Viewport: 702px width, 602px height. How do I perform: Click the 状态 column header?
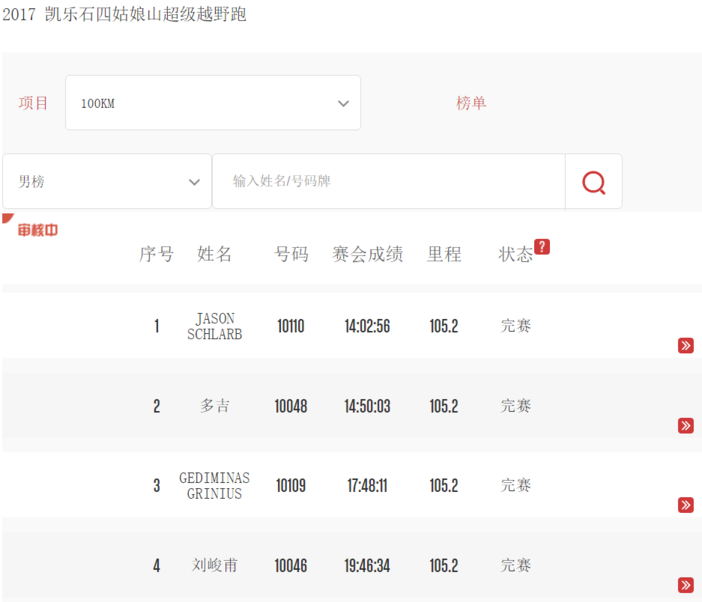515,254
